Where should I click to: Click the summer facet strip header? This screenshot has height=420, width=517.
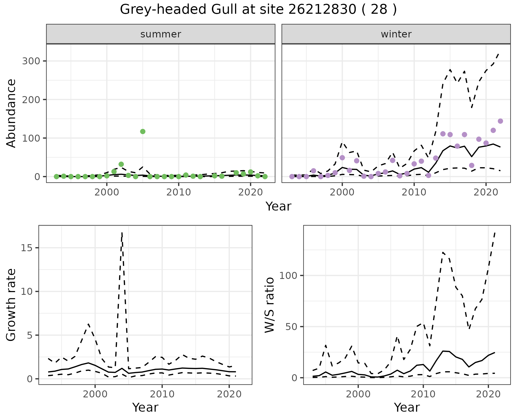(161, 34)
